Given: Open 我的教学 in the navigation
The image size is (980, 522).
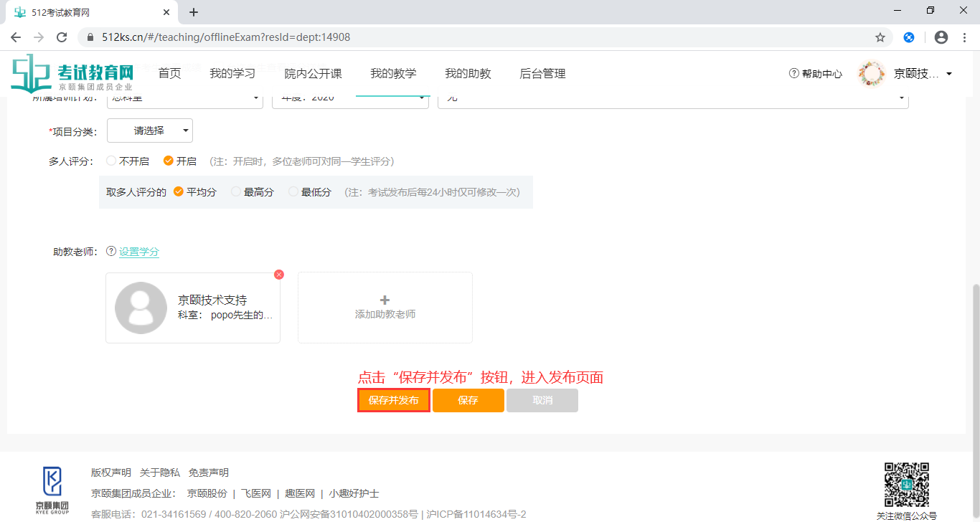Looking at the screenshot, I should coord(393,73).
